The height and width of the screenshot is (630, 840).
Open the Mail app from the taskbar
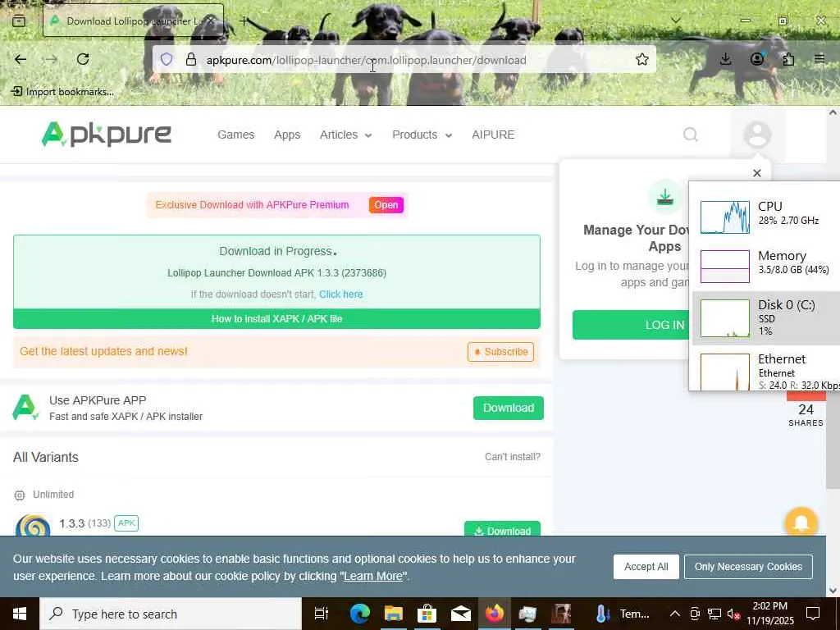461,614
